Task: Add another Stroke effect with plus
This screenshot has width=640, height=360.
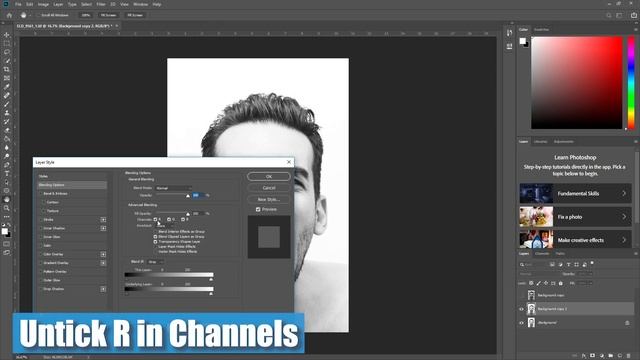Action: point(103,220)
